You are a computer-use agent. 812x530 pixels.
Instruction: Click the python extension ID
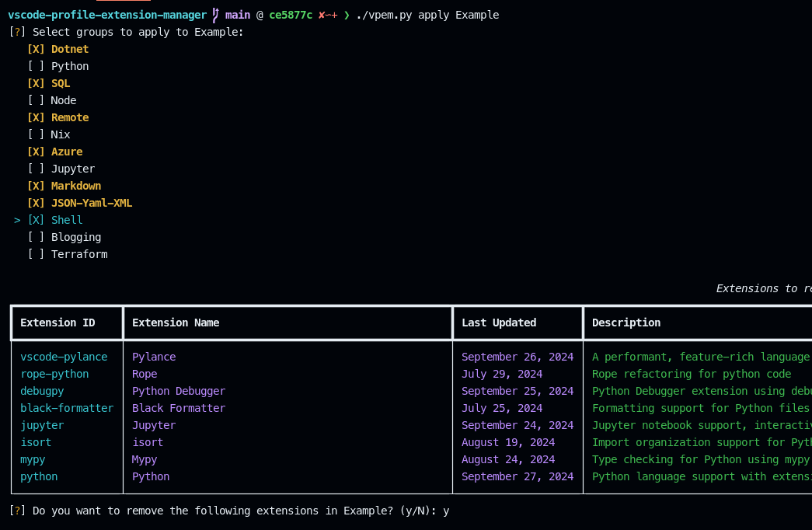pyautogui.click(x=39, y=476)
